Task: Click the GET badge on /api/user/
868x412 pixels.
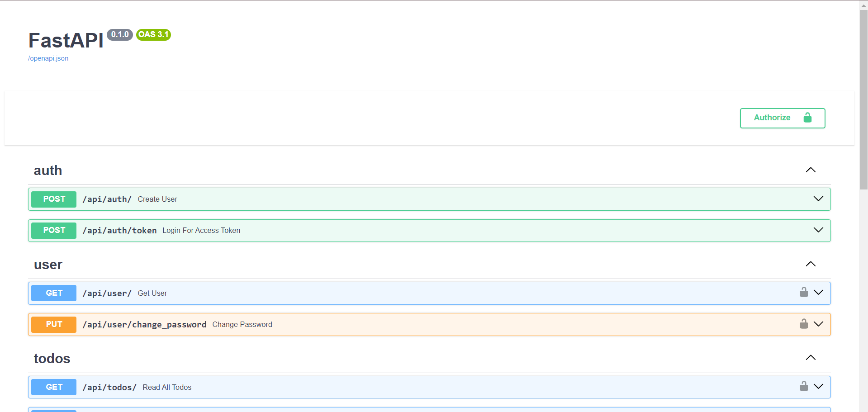Action: point(53,293)
